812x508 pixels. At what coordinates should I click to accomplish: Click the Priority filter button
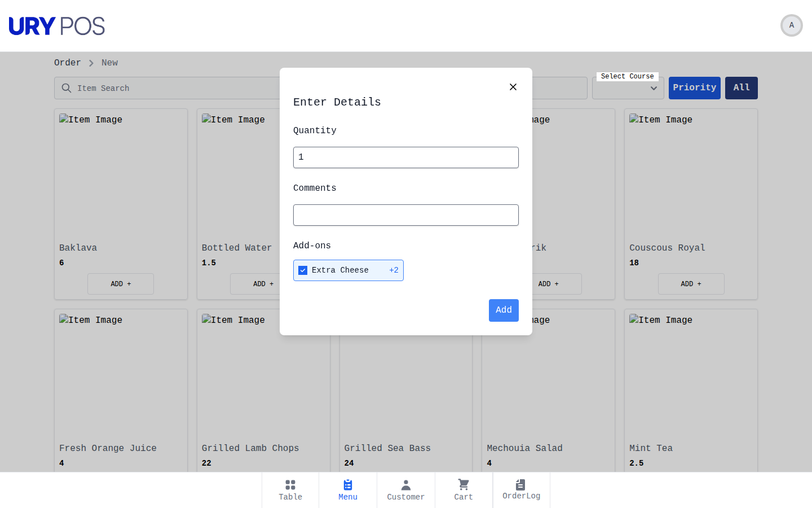tap(695, 88)
